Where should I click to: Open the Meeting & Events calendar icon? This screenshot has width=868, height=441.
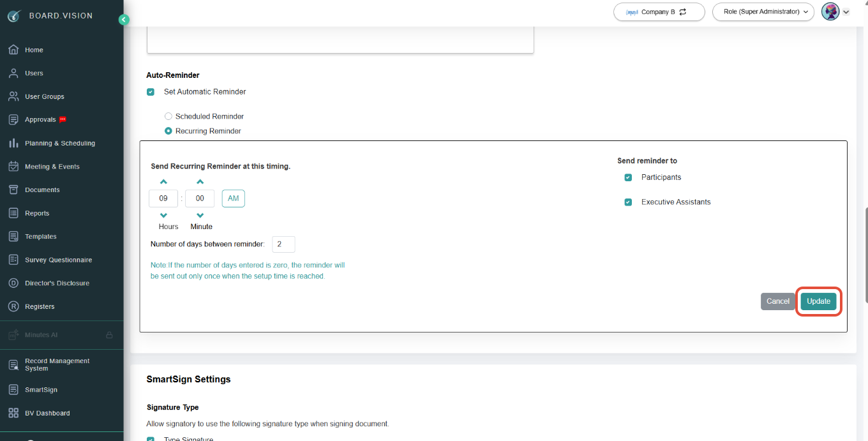[x=13, y=167]
